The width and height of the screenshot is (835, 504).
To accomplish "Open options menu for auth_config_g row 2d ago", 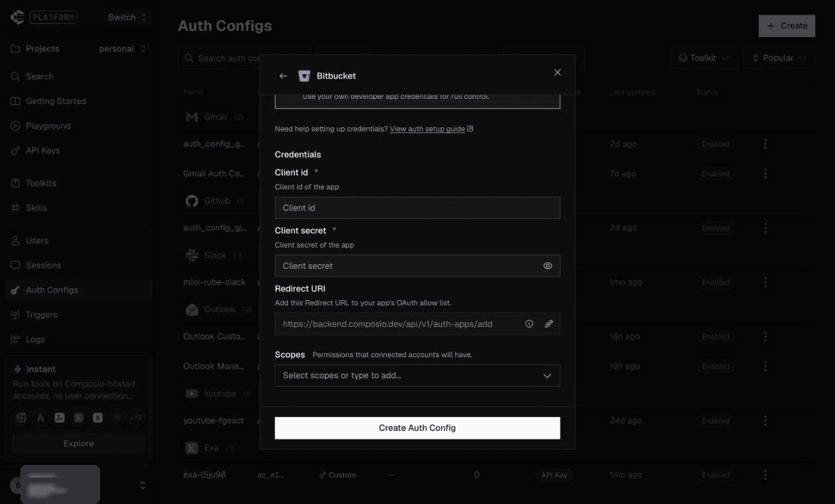I will tap(765, 144).
